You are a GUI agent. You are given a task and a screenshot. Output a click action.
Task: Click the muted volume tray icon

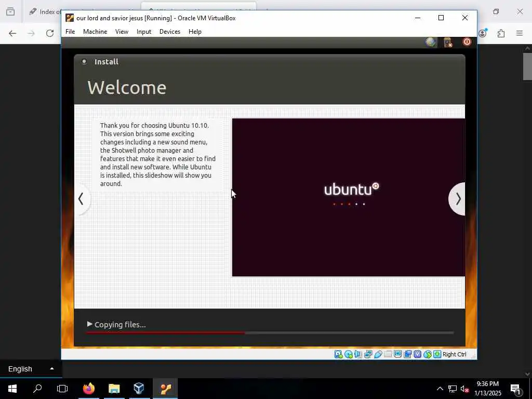[464, 389]
